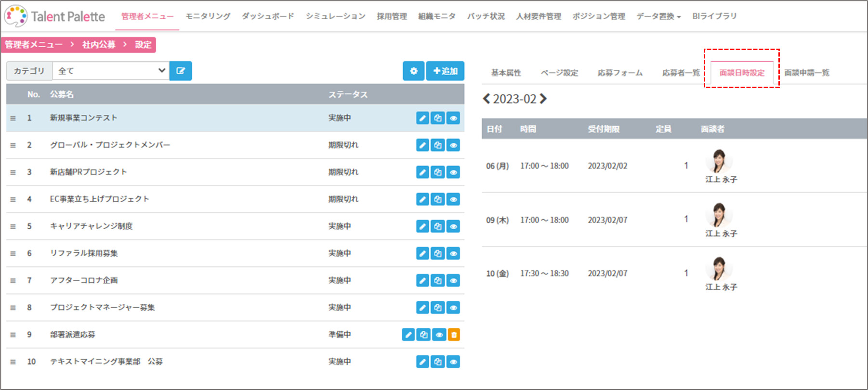Toggle eye icon for プロジェクトマネージャー募集
Viewport: 868px width, 390px height.
(453, 307)
